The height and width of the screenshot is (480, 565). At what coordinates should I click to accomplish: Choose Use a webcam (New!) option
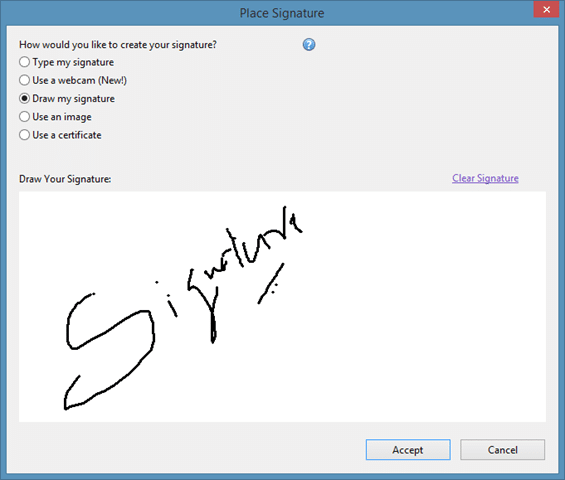click(73, 80)
